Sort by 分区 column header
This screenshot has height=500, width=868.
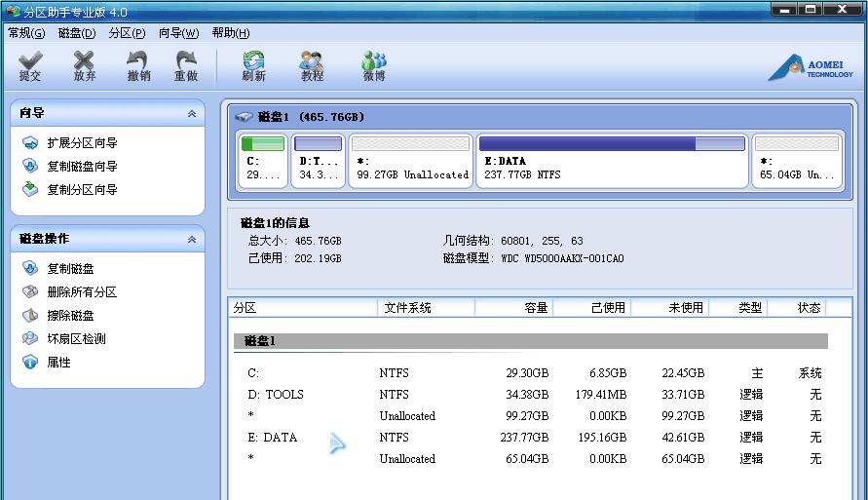(x=302, y=308)
